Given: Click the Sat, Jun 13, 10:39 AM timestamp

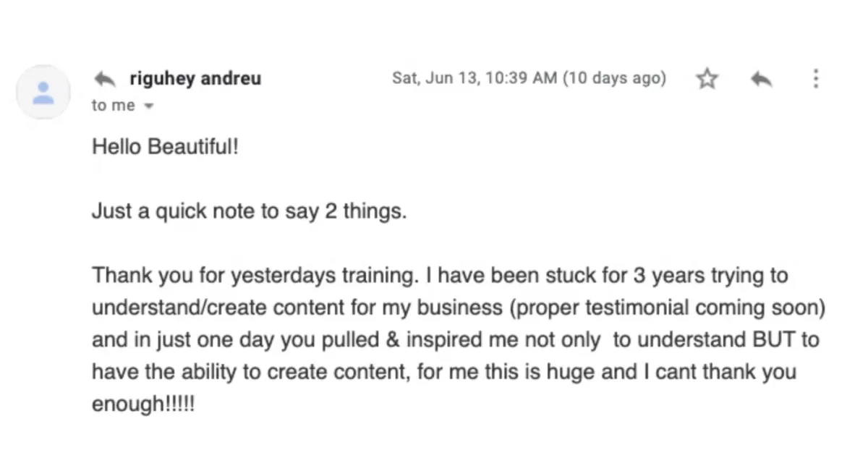Looking at the screenshot, I should click(475, 78).
